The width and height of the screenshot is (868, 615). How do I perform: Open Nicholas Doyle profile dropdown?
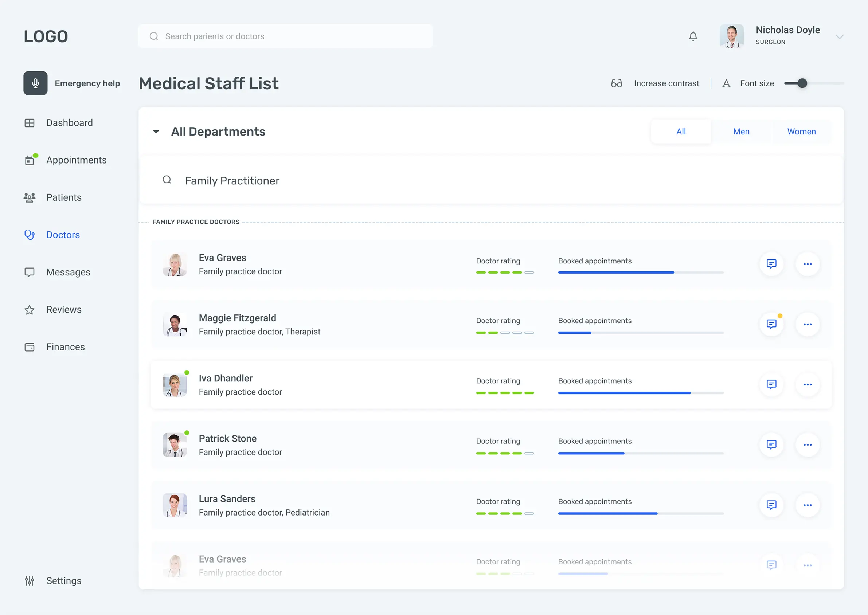pos(840,36)
